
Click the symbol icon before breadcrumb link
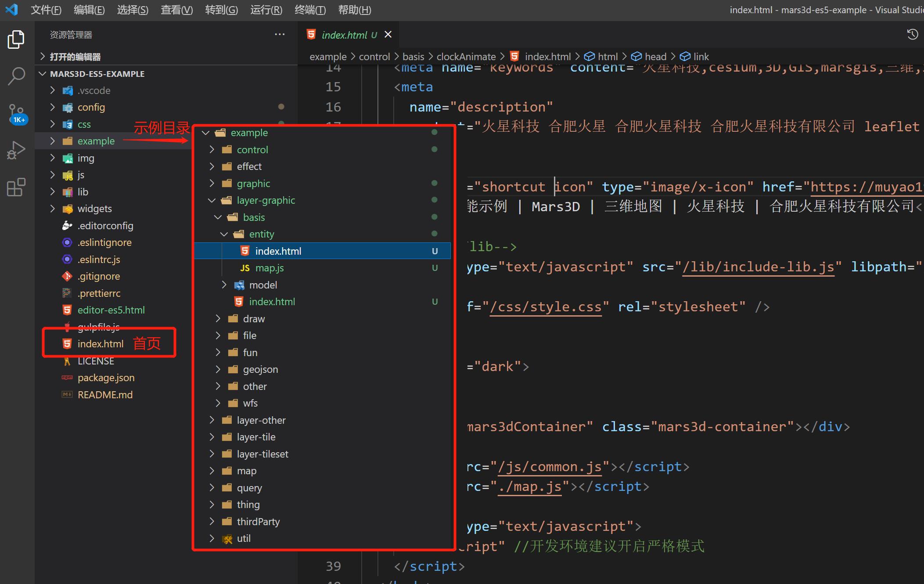tap(685, 57)
